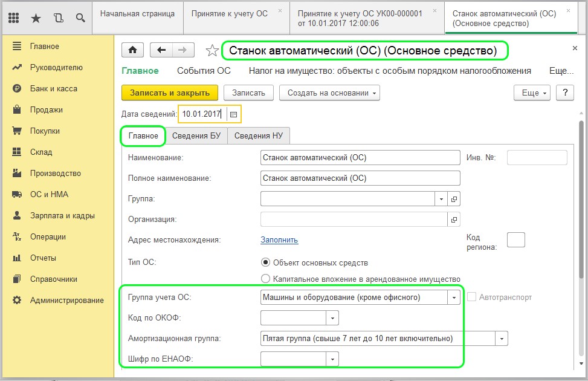Open Главное inner tab
Screen dimensions: 588x381
[x=143, y=136]
